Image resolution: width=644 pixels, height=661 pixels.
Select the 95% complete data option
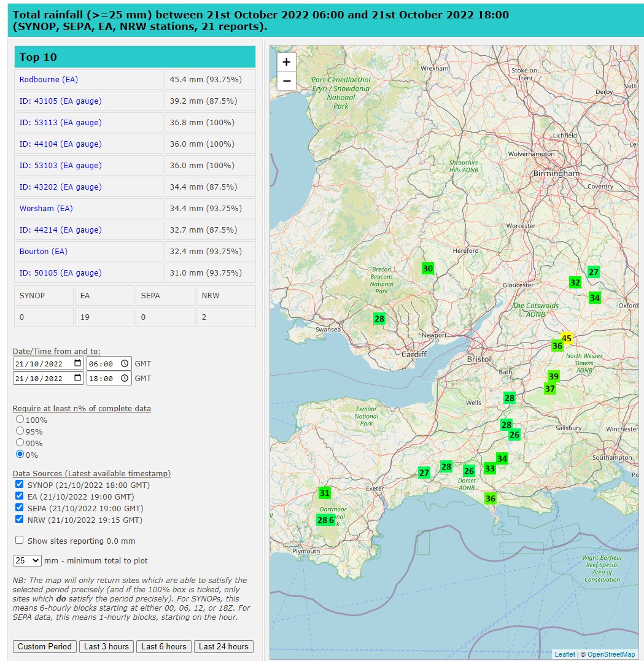pos(20,431)
